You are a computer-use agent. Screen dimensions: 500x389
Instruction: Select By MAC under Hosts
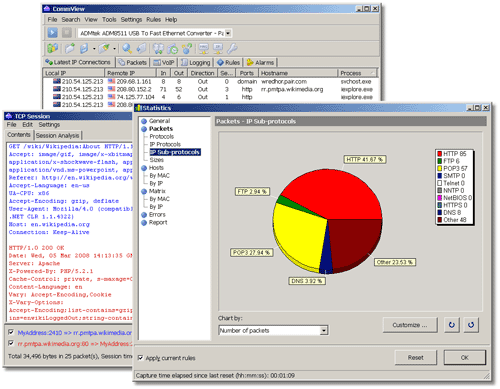pyautogui.click(x=159, y=176)
